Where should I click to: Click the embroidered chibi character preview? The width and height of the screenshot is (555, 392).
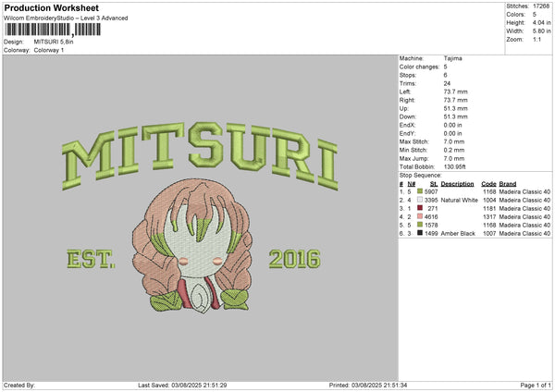click(193, 246)
